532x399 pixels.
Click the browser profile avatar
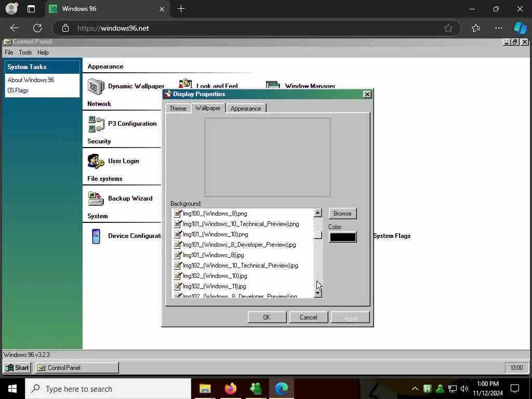pyautogui.click(x=11, y=9)
